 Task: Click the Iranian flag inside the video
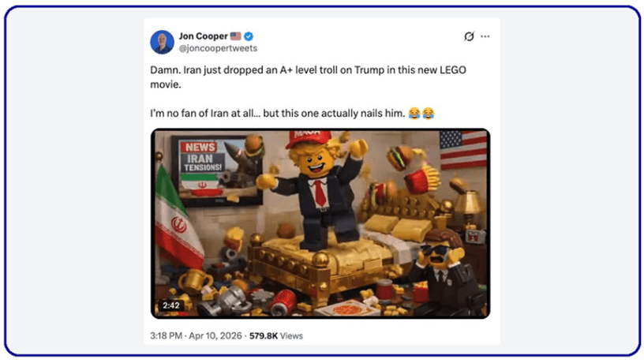tap(178, 217)
